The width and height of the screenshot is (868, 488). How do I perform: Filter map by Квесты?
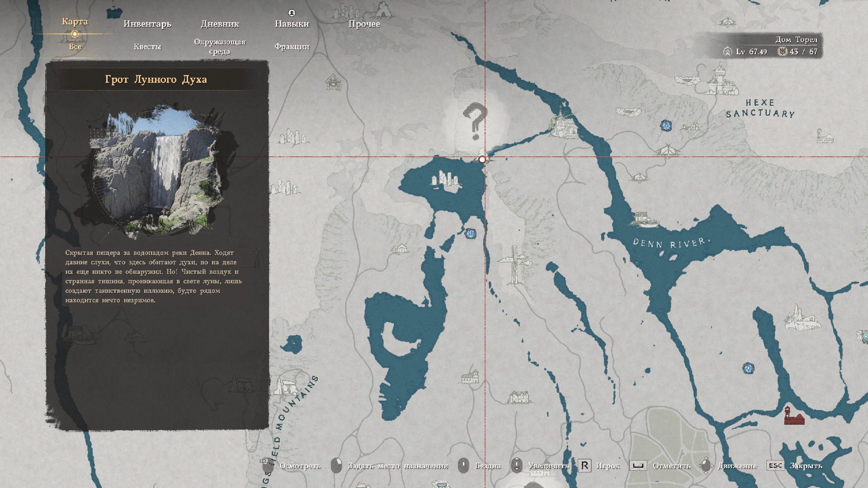(x=147, y=47)
